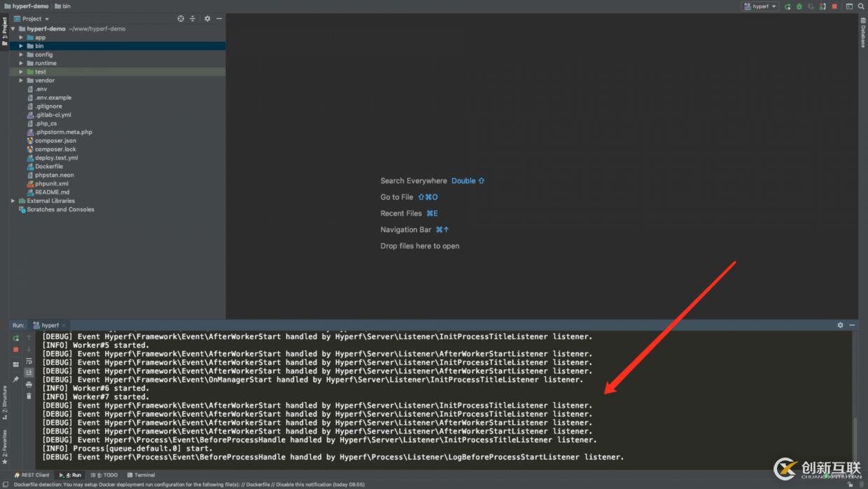This screenshot has height=489, width=868.
Task: Stop the process using the Run panel's red square
Action: click(x=15, y=349)
